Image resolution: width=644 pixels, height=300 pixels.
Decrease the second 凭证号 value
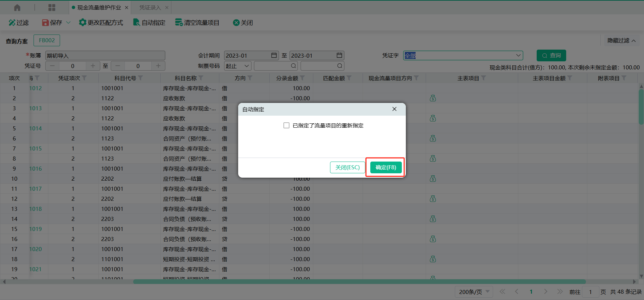click(x=118, y=66)
